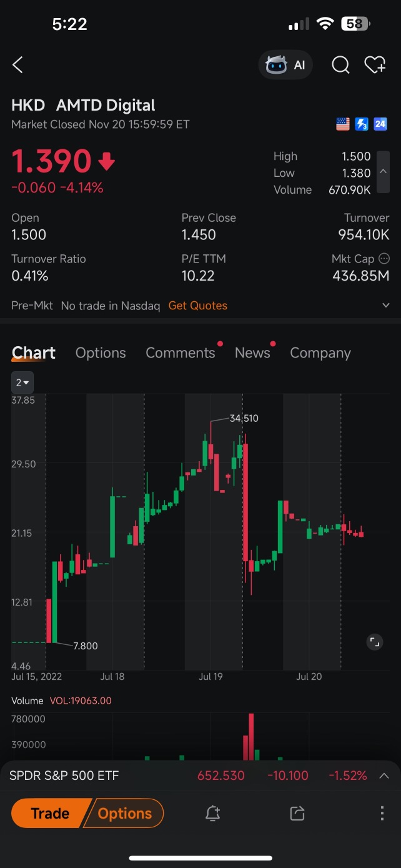Image resolution: width=401 pixels, height=868 pixels.
Task: Open the News tab
Action: [x=252, y=353]
